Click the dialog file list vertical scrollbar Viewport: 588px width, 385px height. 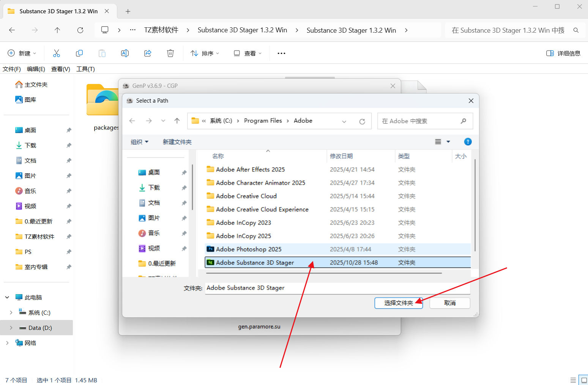pos(475,205)
